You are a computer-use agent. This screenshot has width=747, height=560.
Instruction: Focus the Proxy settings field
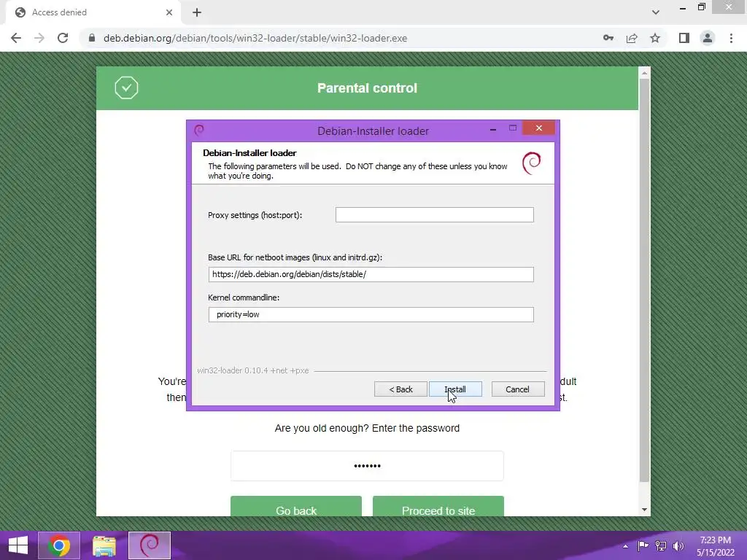click(x=435, y=215)
